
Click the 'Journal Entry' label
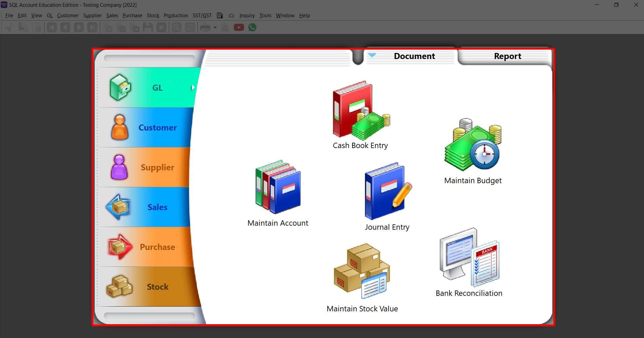pyautogui.click(x=387, y=227)
